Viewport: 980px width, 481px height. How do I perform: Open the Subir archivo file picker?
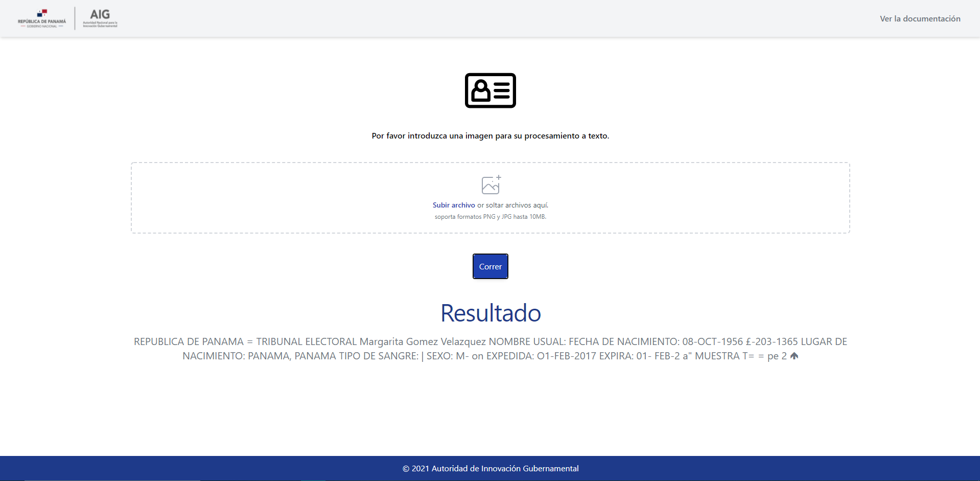(x=453, y=205)
